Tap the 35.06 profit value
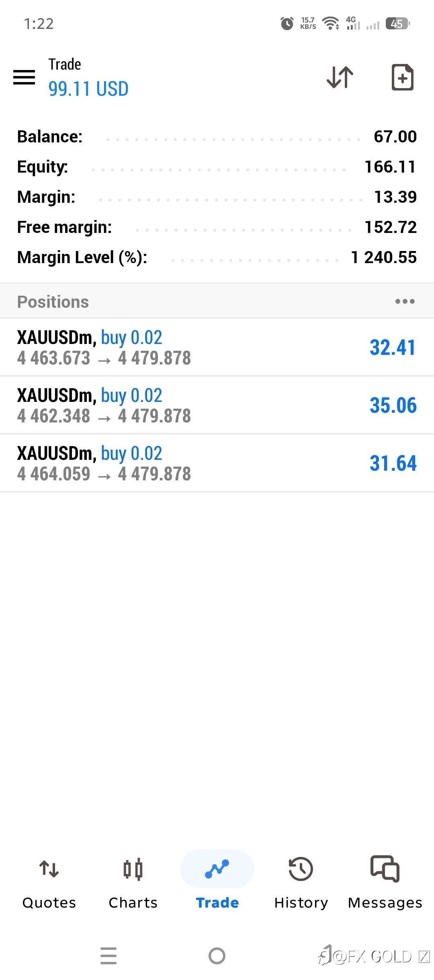This screenshot has height=980, width=434. pyautogui.click(x=393, y=405)
